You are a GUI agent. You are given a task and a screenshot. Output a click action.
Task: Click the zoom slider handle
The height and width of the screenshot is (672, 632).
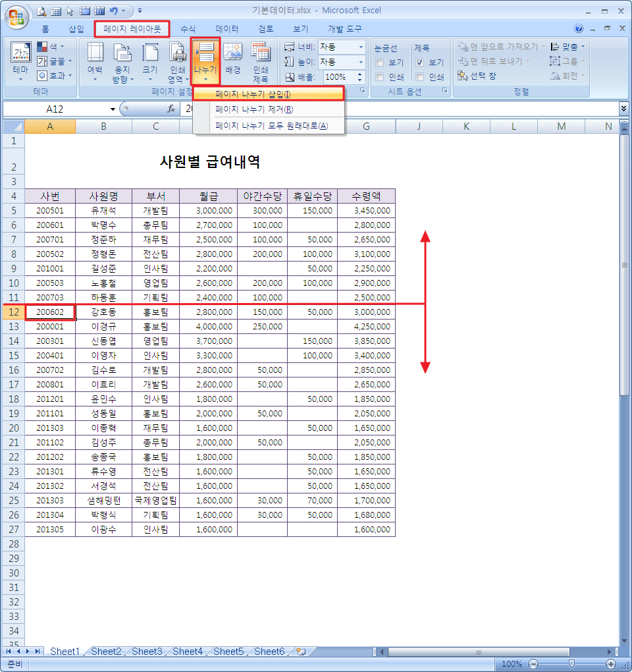pos(571,664)
